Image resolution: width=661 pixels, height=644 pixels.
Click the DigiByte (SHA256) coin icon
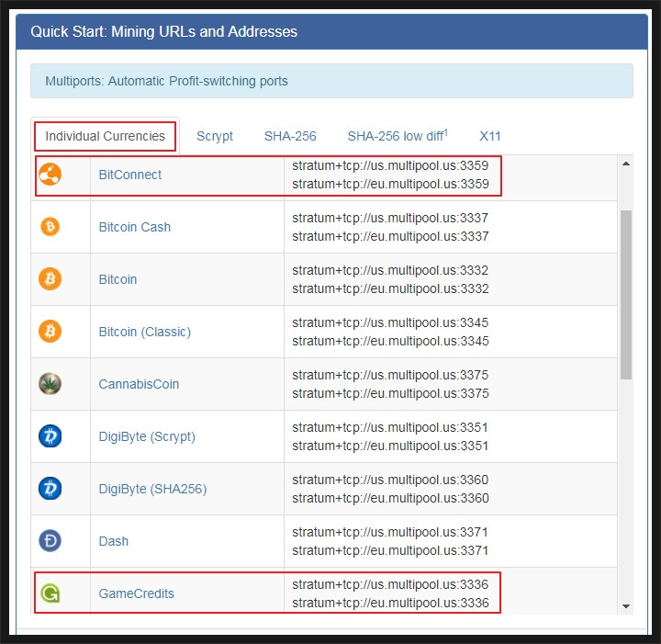point(50,489)
